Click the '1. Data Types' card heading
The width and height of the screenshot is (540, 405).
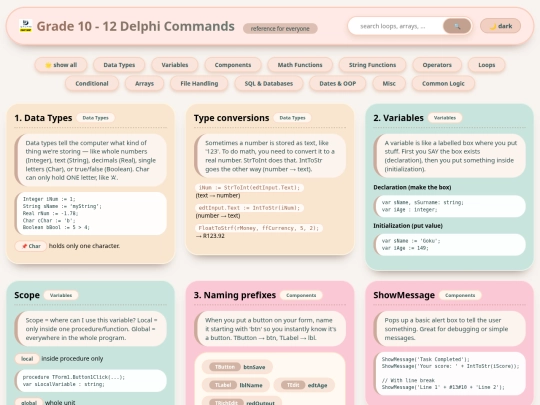point(43,118)
